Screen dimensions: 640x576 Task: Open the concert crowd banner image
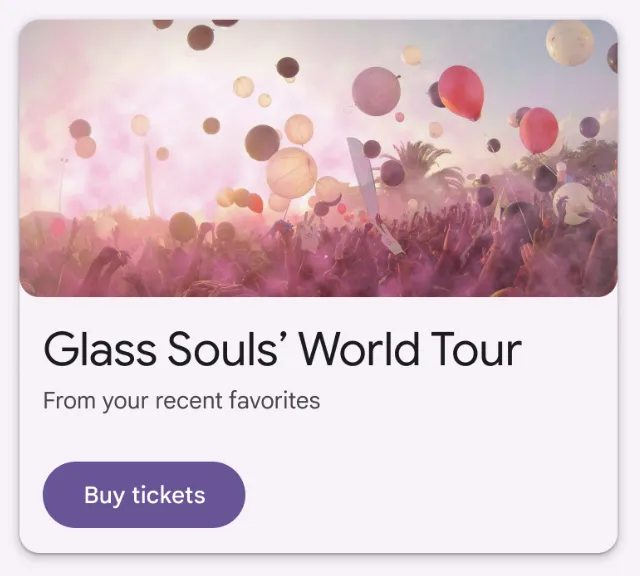click(x=318, y=158)
